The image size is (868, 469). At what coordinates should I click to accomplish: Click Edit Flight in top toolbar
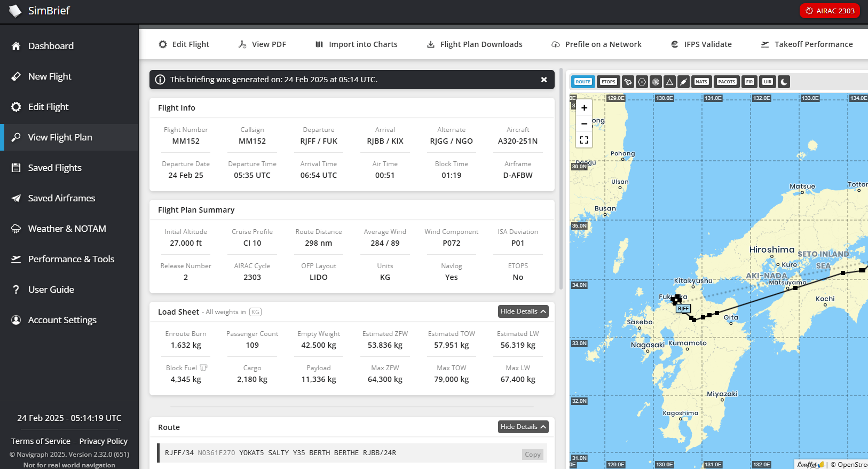coord(184,44)
